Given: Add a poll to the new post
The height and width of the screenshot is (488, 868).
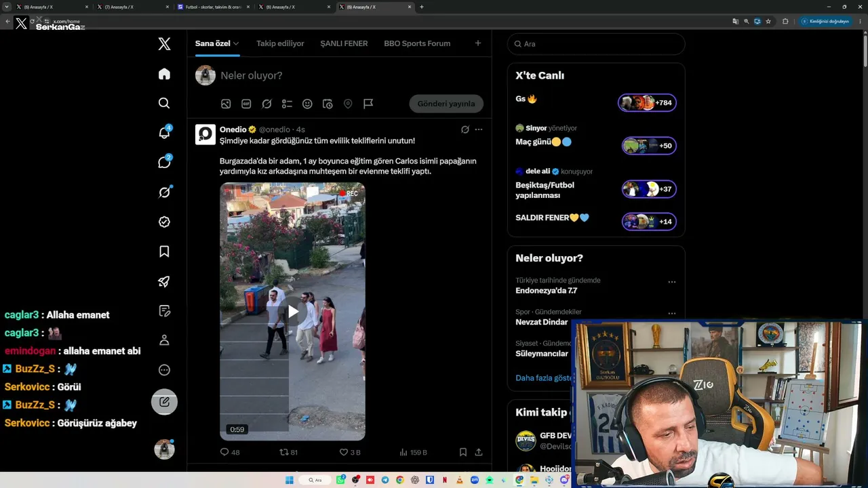Looking at the screenshot, I should [287, 104].
